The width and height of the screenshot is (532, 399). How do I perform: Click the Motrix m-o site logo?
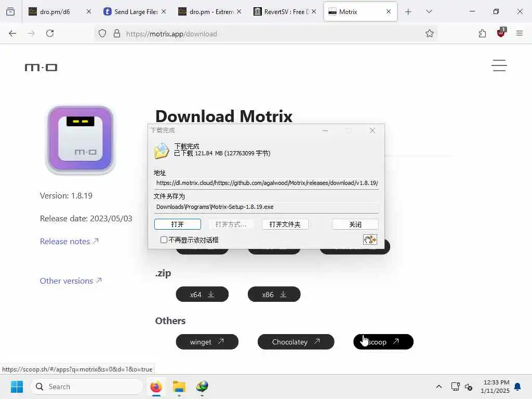tap(41, 67)
